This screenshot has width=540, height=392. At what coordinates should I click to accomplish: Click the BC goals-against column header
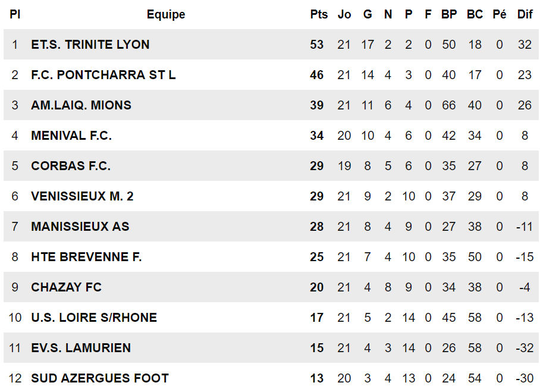pyautogui.click(x=475, y=15)
